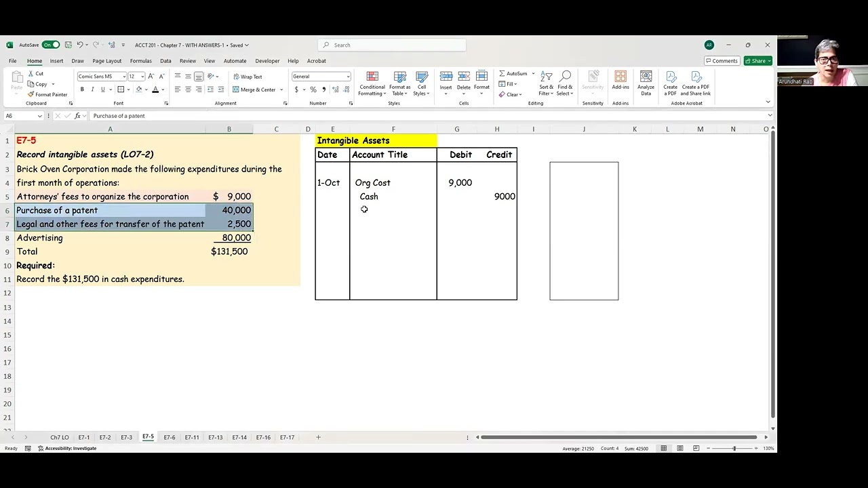
Task: Click the Undo arrow icon
Action: (80, 45)
